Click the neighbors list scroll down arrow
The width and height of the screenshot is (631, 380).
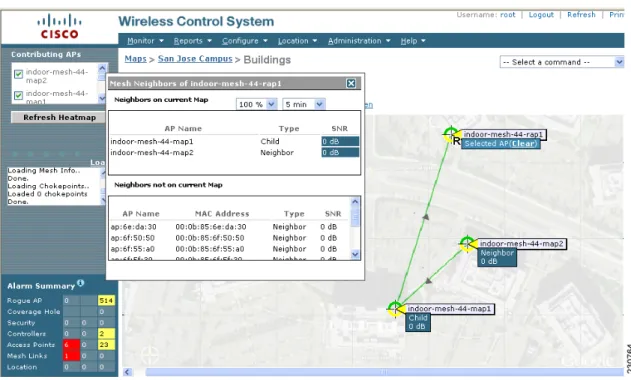[x=355, y=254]
